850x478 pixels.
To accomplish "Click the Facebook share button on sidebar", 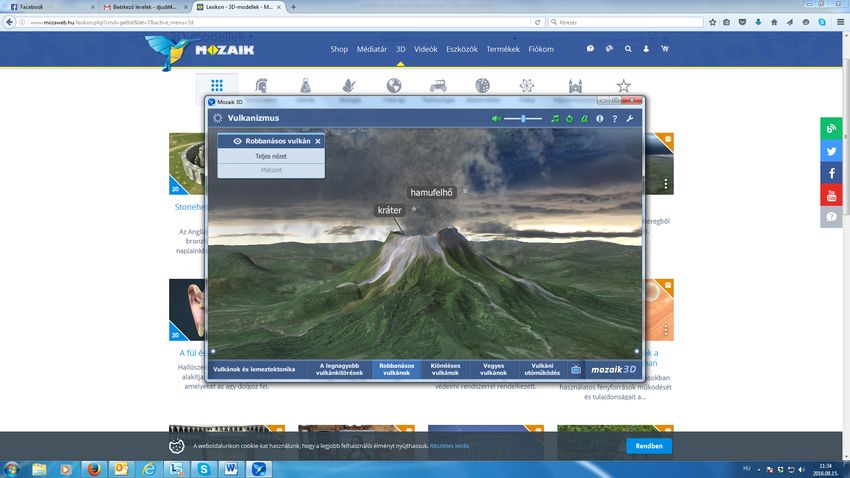I will [x=831, y=173].
